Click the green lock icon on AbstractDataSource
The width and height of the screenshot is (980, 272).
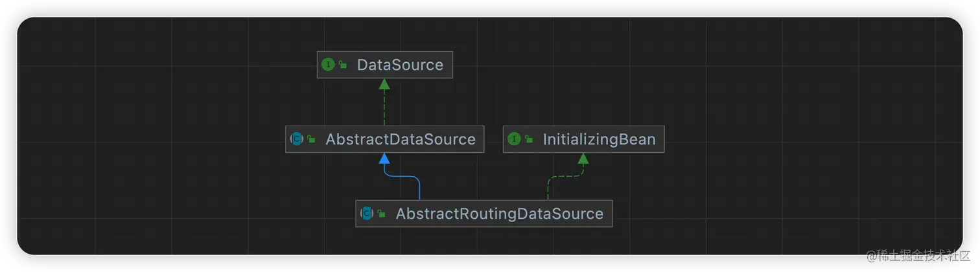tap(311, 140)
